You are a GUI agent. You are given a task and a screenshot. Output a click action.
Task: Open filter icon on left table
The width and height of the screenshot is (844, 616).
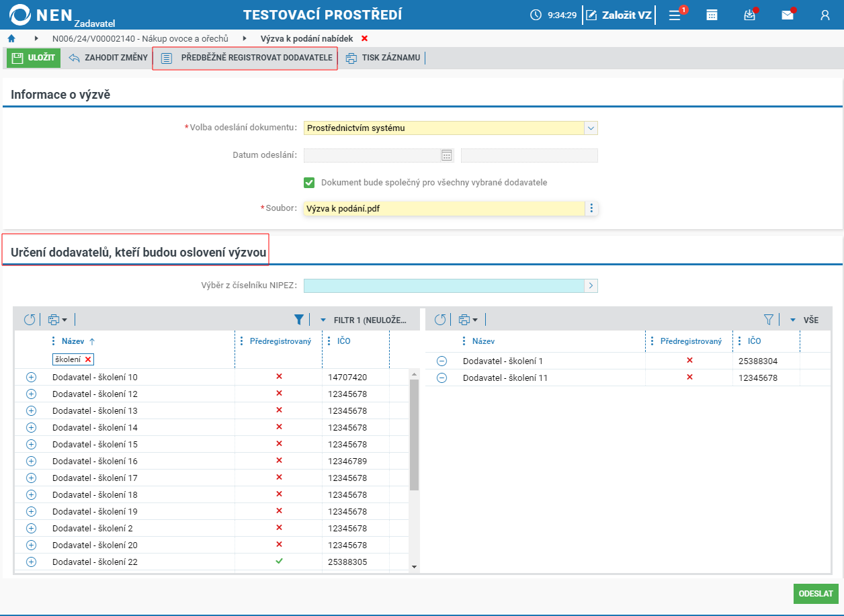pos(299,320)
